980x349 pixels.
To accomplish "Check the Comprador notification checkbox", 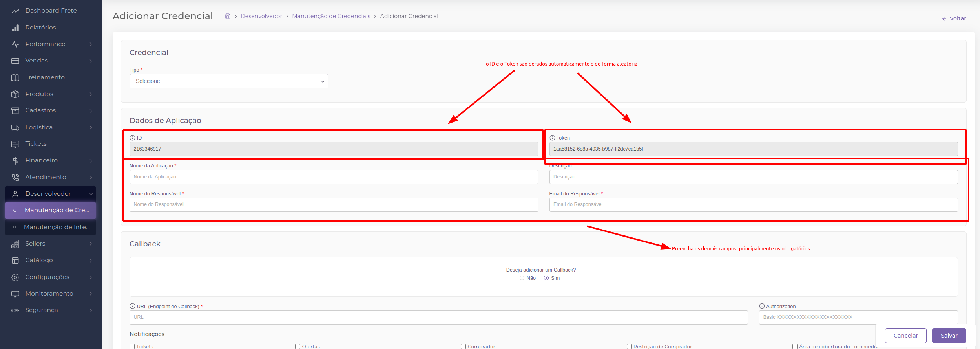I will point(464,346).
